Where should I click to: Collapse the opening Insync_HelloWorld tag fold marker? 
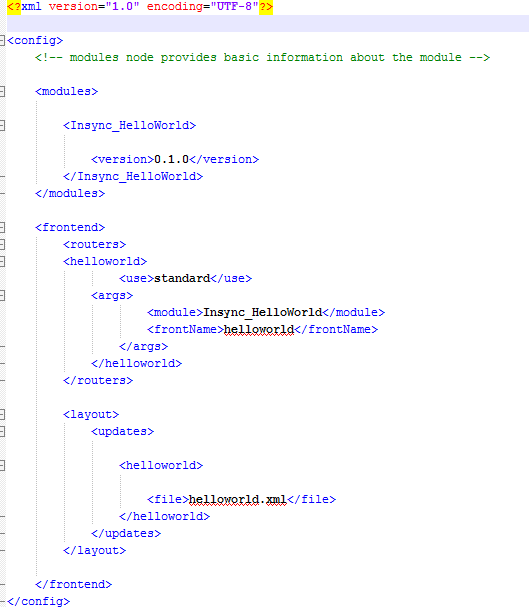[x=2, y=125]
